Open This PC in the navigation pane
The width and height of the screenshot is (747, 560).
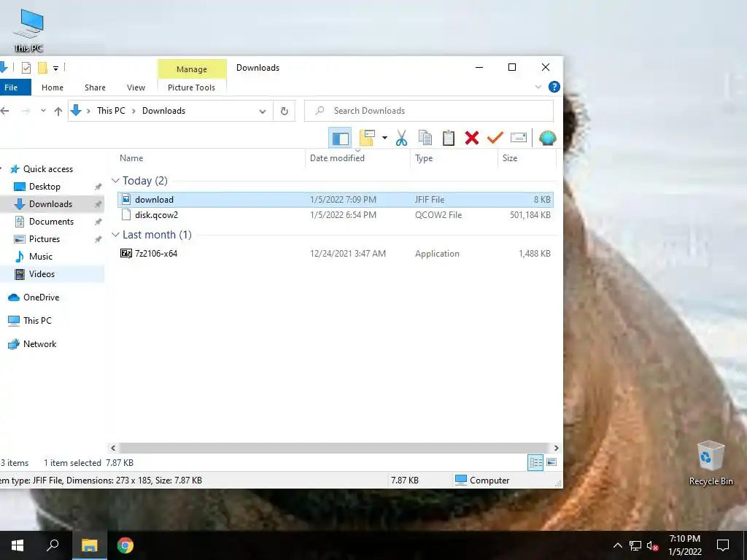37,321
